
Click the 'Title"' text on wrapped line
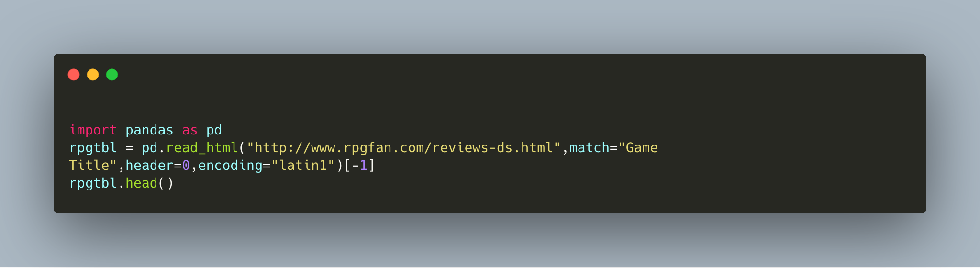(x=93, y=166)
